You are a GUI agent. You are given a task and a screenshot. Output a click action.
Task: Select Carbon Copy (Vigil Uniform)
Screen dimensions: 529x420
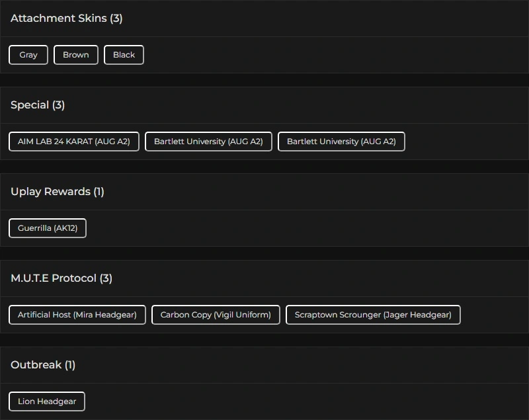click(216, 315)
